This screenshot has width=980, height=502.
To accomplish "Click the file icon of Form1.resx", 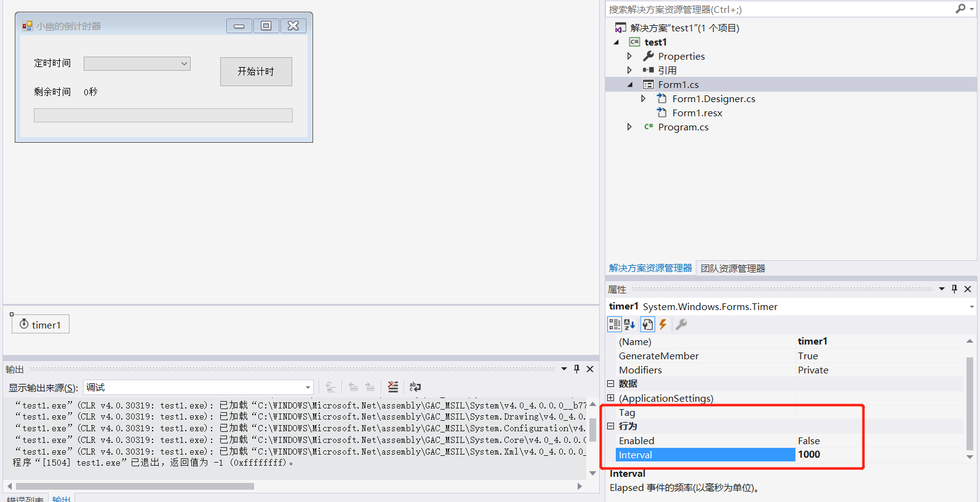I will [662, 113].
